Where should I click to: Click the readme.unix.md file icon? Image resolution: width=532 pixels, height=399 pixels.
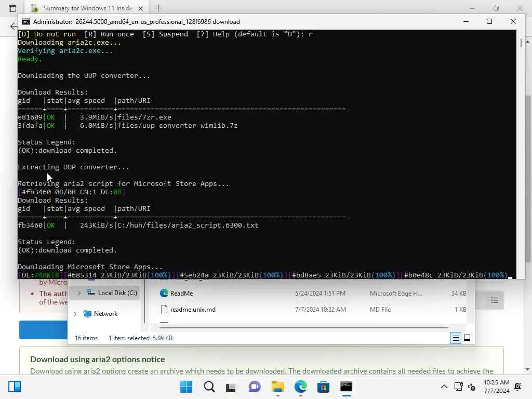click(164, 310)
